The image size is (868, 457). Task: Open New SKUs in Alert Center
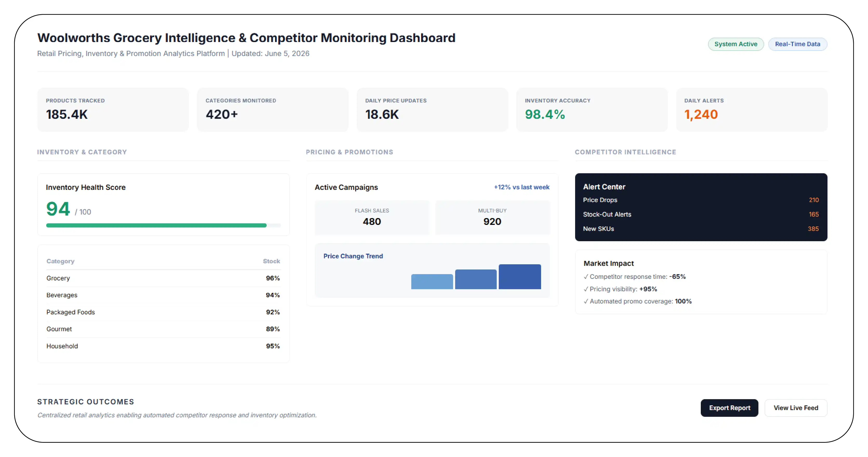pyautogui.click(x=701, y=229)
